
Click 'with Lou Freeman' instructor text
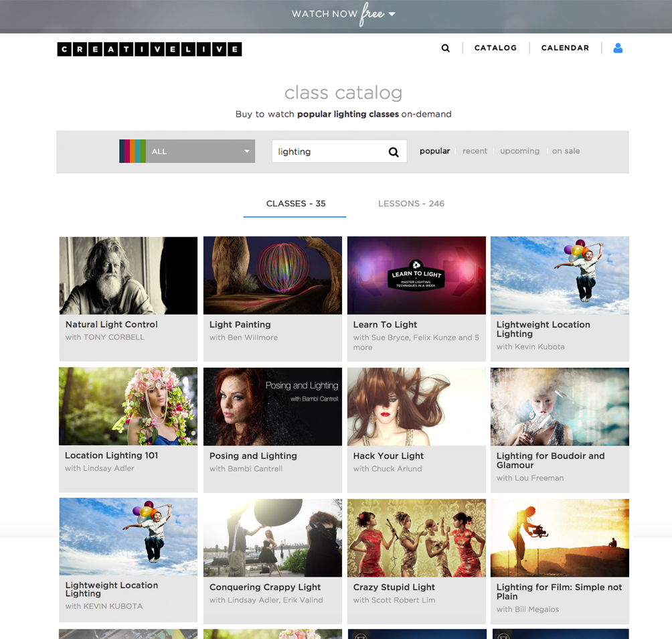pos(530,478)
